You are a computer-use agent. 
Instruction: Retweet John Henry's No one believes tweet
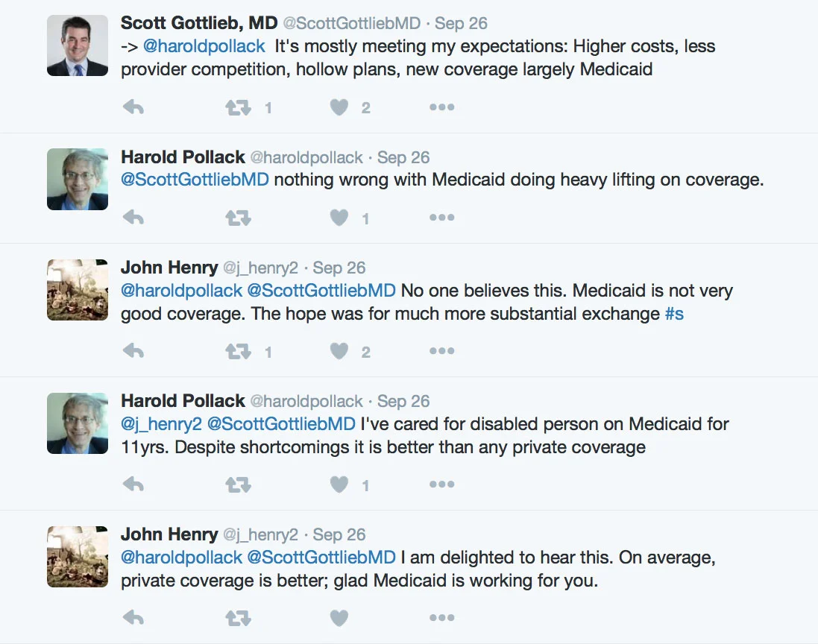click(238, 351)
